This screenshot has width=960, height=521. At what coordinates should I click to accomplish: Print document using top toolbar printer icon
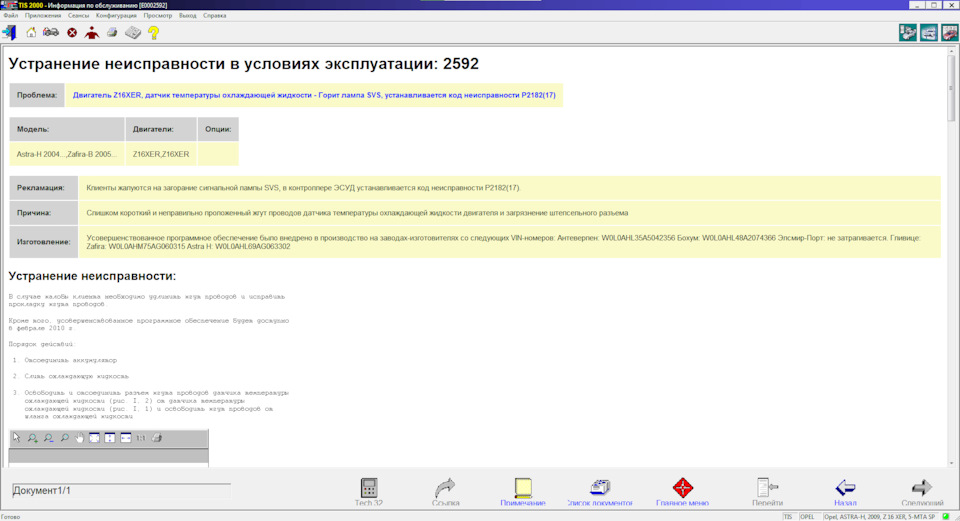coord(112,32)
